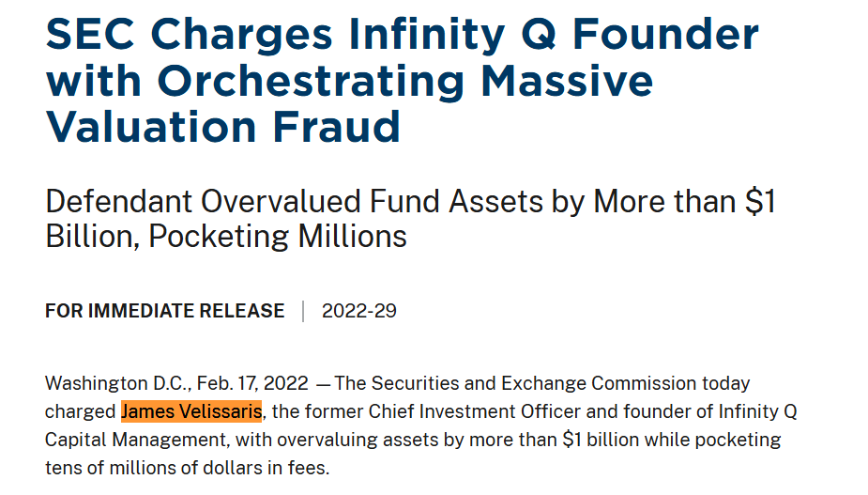Click the Defendant Overvalued Fund Assets subheading
Viewport: 868px width, 495px height.
(x=410, y=219)
